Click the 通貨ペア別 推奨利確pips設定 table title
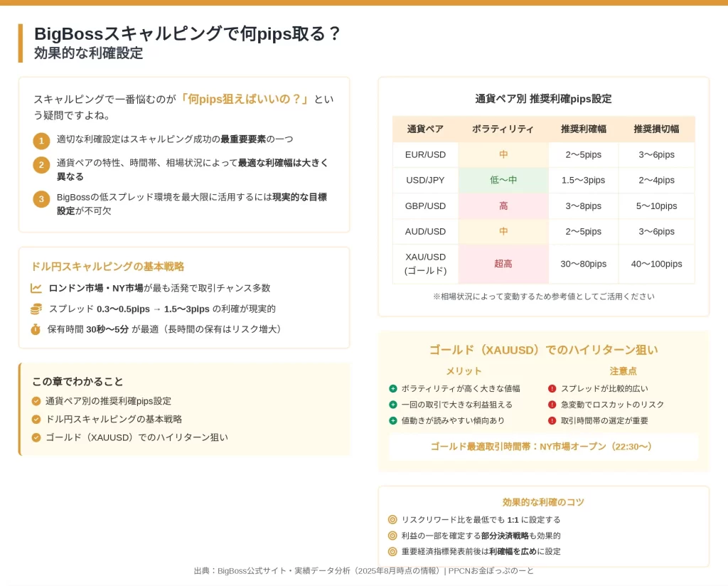Image resolution: width=728 pixels, height=586 pixels. pyautogui.click(x=543, y=99)
